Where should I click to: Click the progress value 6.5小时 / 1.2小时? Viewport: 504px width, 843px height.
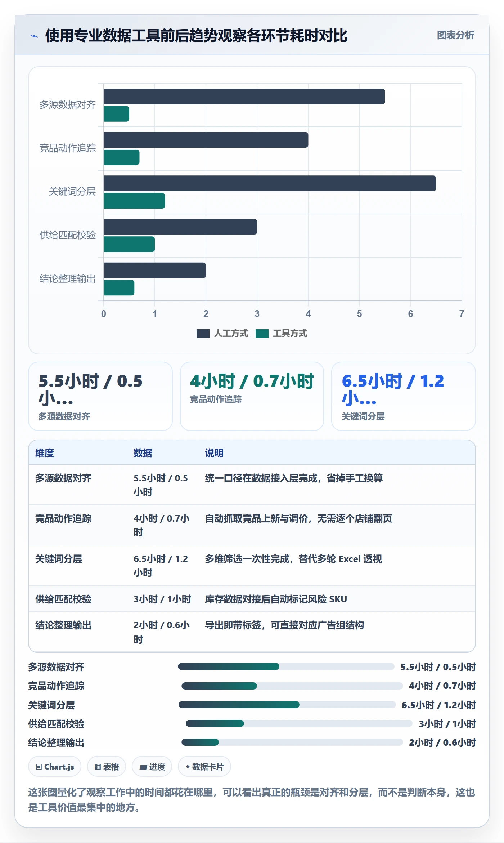(x=439, y=705)
